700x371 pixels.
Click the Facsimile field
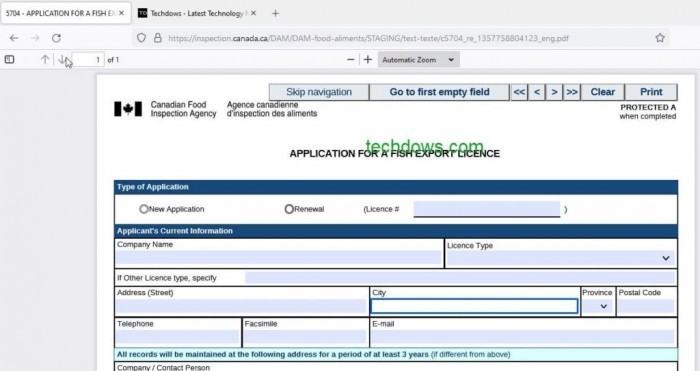(x=305, y=337)
